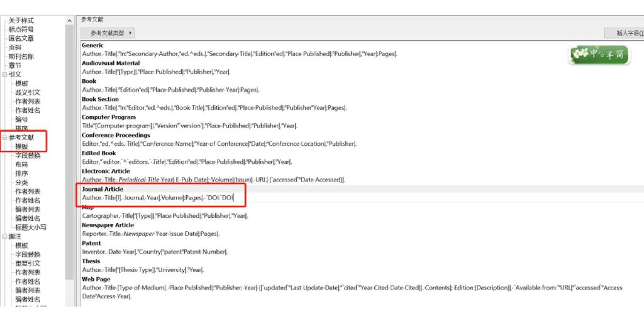Open the 编号 item under 引文

(x=21, y=119)
